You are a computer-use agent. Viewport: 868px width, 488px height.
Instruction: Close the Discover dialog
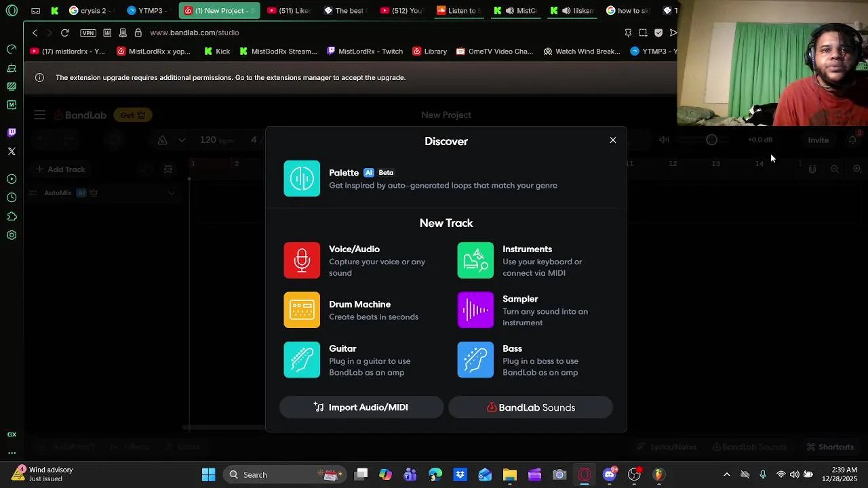point(613,140)
